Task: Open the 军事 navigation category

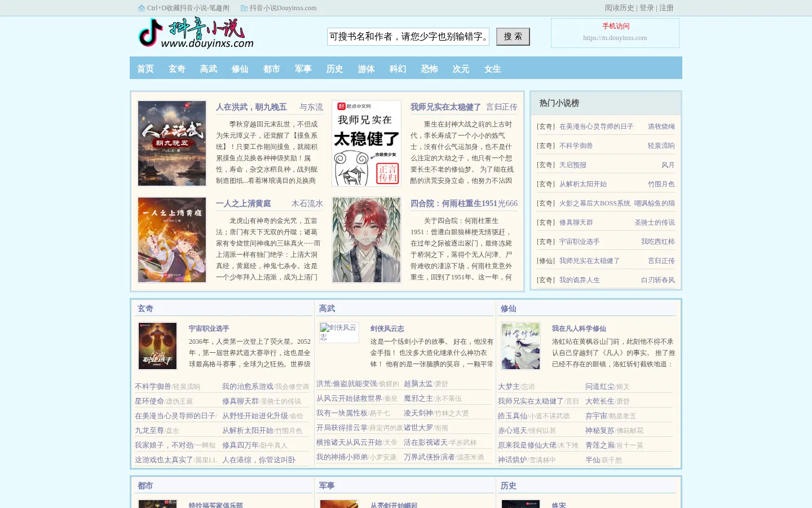Action: pyautogui.click(x=303, y=68)
